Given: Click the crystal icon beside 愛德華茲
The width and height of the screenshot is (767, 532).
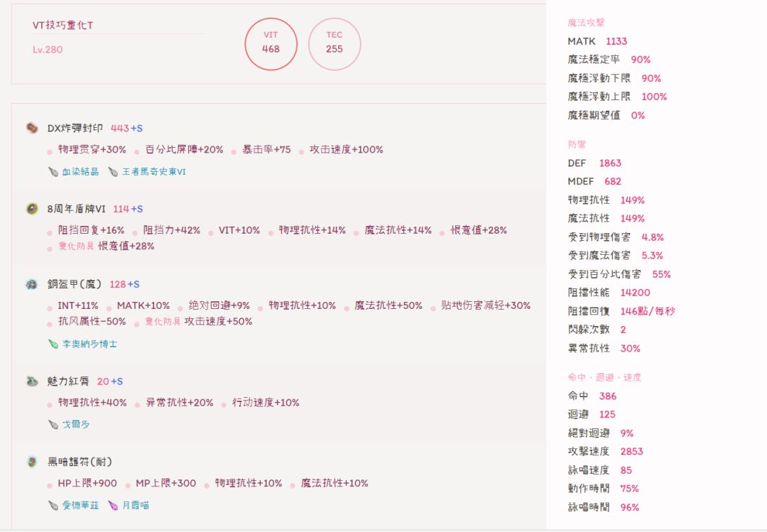Looking at the screenshot, I should [53, 505].
